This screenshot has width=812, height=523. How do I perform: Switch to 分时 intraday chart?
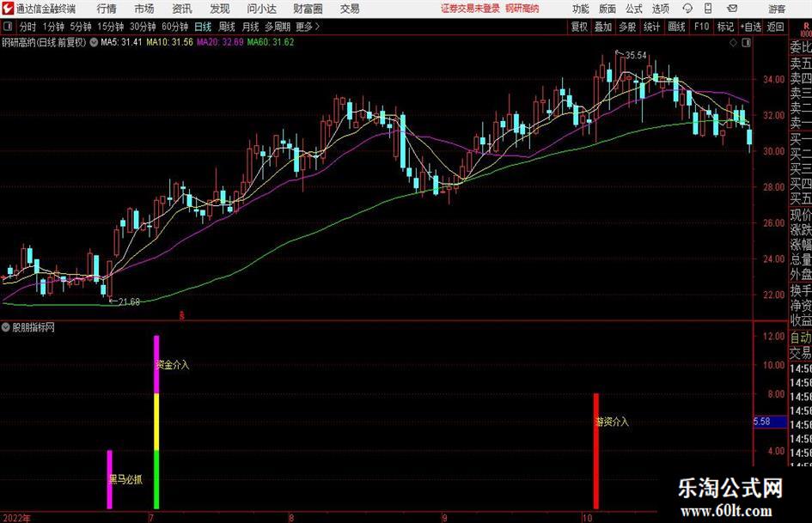point(27,27)
